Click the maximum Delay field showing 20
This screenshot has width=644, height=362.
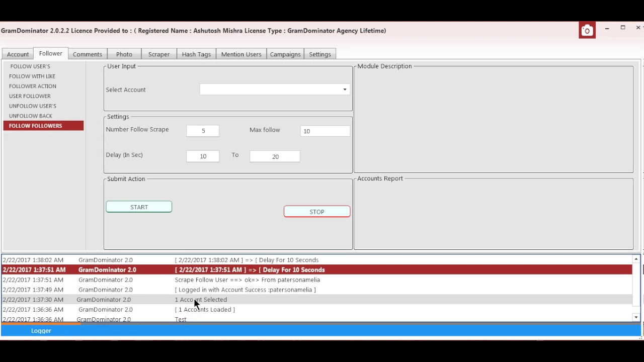(x=275, y=156)
